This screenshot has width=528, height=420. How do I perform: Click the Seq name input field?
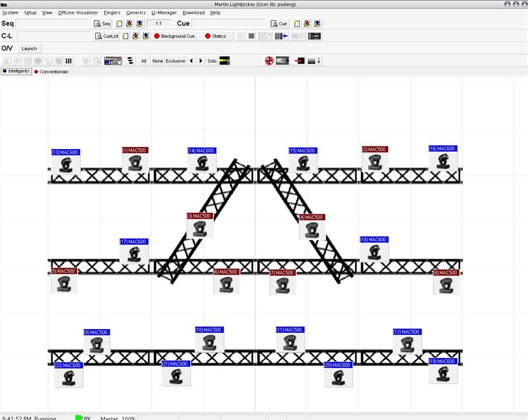(x=53, y=24)
